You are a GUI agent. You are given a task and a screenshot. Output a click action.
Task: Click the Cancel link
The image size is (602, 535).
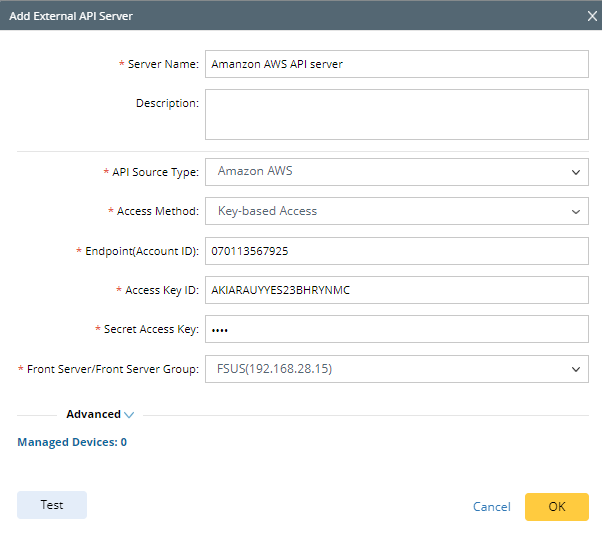tap(491, 507)
